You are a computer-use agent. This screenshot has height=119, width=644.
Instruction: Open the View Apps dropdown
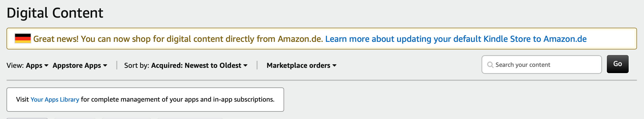[34, 66]
